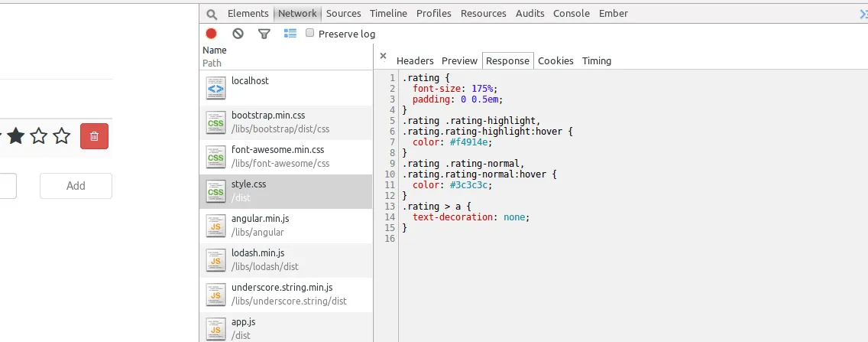Switch to the Sources panel
The width and height of the screenshot is (868, 342).
(x=343, y=14)
